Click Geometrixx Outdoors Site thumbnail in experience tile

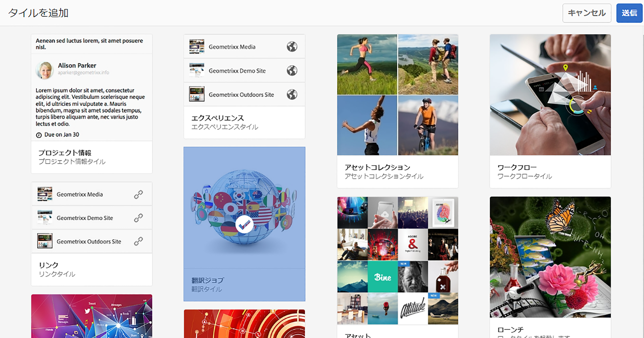click(x=196, y=94)
